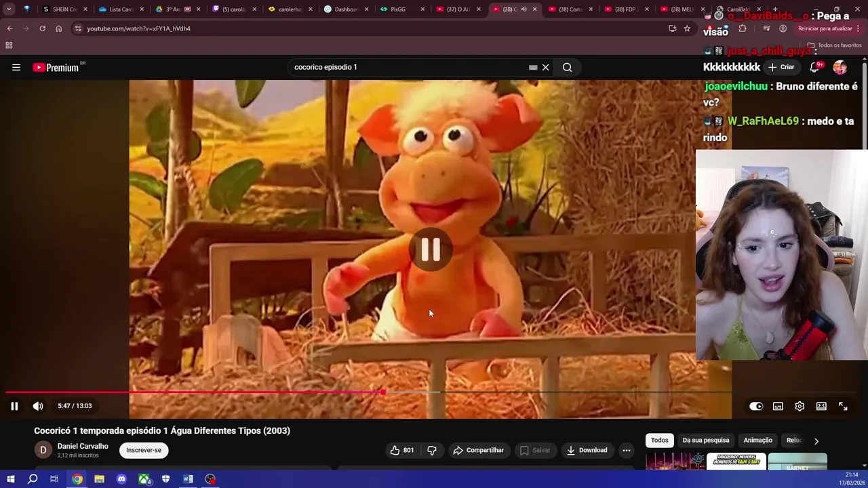Viewport: 868px width, 488px height.
Task: Like the video with 801 likes
Action: (401, 450)
